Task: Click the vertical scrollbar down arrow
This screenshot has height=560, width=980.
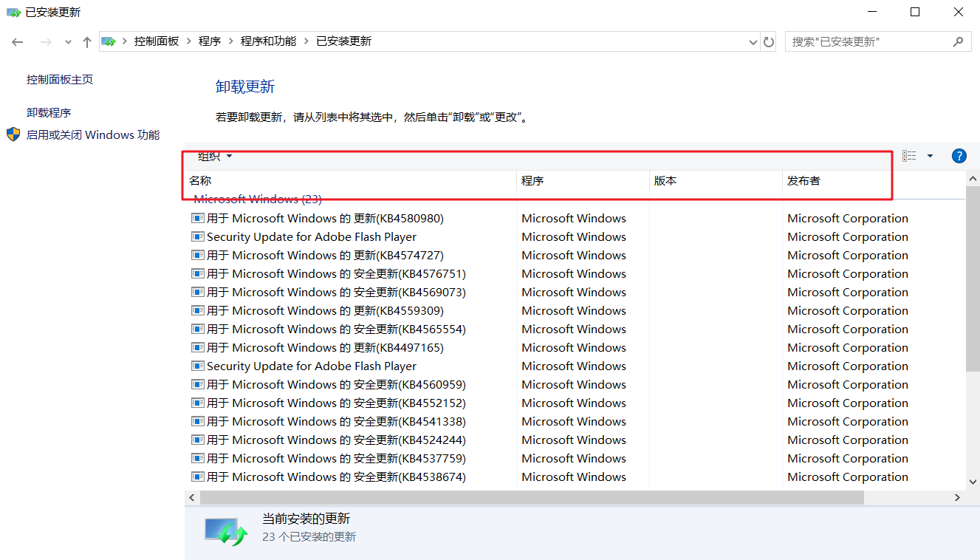Action: [x=973, y=482]
